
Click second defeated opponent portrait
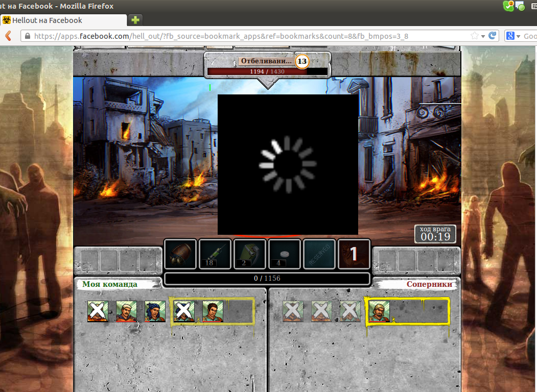tap(321, 311)
